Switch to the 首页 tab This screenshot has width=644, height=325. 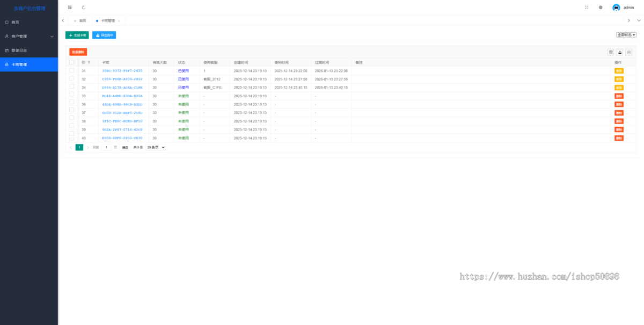[x=80, y=20]
